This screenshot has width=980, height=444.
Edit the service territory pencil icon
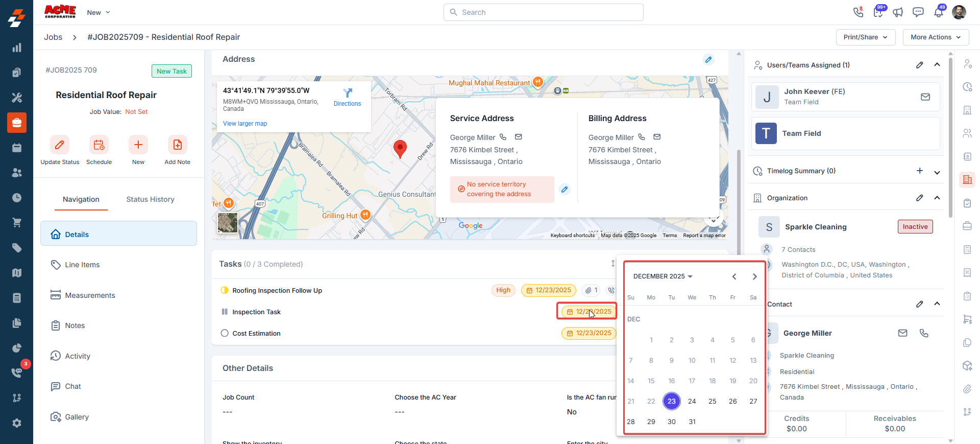click(x=565, y=190)
